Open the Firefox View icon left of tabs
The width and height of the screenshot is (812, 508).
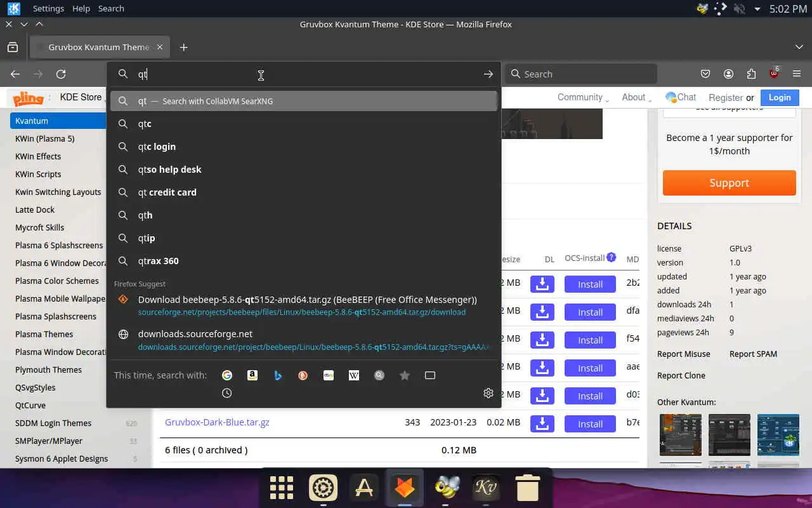[13, 47]
